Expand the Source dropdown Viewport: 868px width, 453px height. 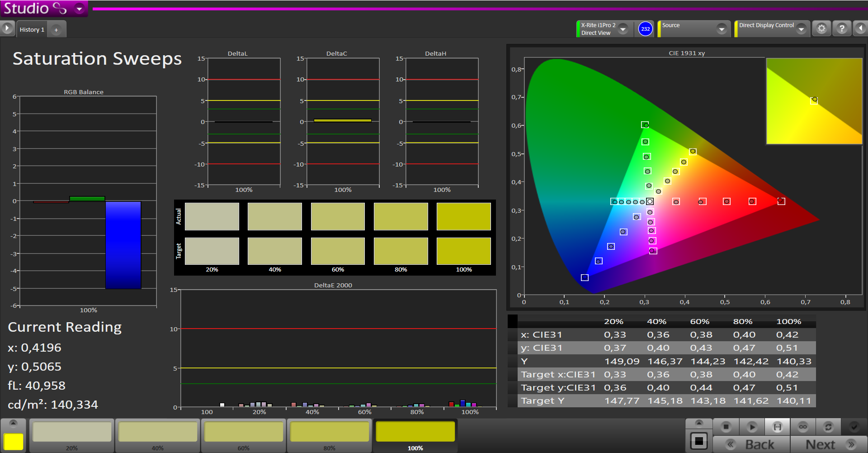[722, 29]
